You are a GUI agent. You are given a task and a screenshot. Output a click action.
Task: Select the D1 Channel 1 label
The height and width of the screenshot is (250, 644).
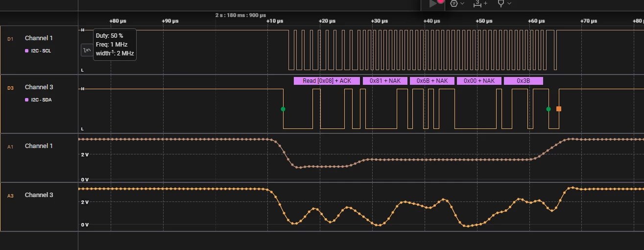click(x=39, y=38)
